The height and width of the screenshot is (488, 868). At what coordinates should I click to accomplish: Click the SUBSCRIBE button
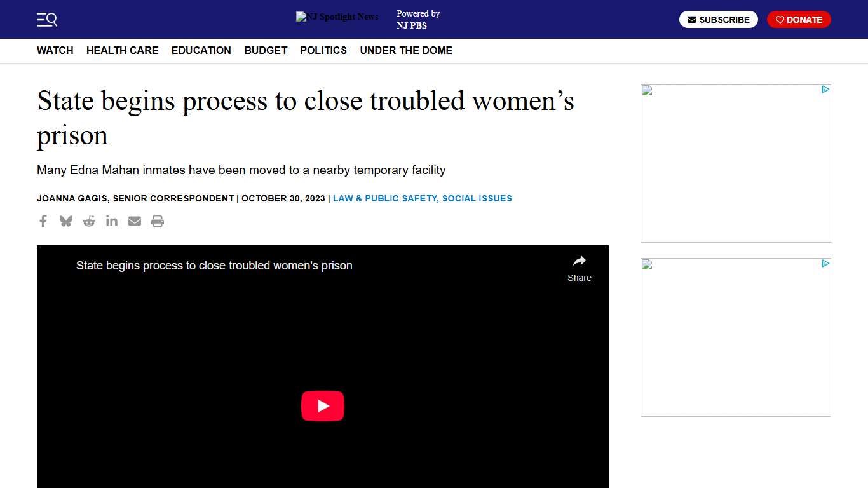pyautogui.click(x=718, y=19)
